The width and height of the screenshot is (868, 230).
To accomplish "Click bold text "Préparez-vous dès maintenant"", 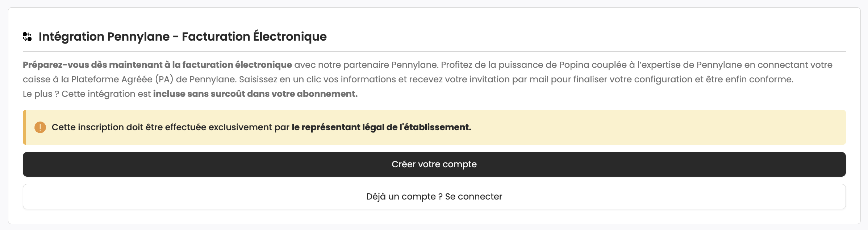I will (x=92, y=65).
